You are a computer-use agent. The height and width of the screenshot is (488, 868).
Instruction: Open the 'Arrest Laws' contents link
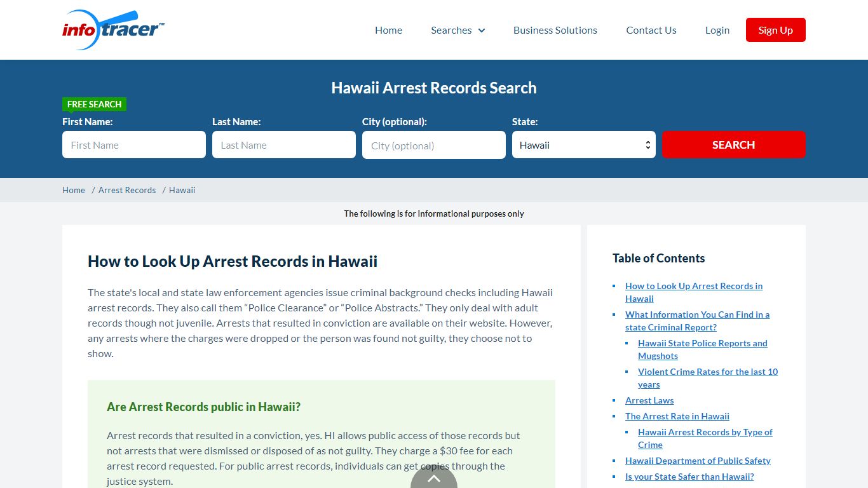tap(649, 400)
